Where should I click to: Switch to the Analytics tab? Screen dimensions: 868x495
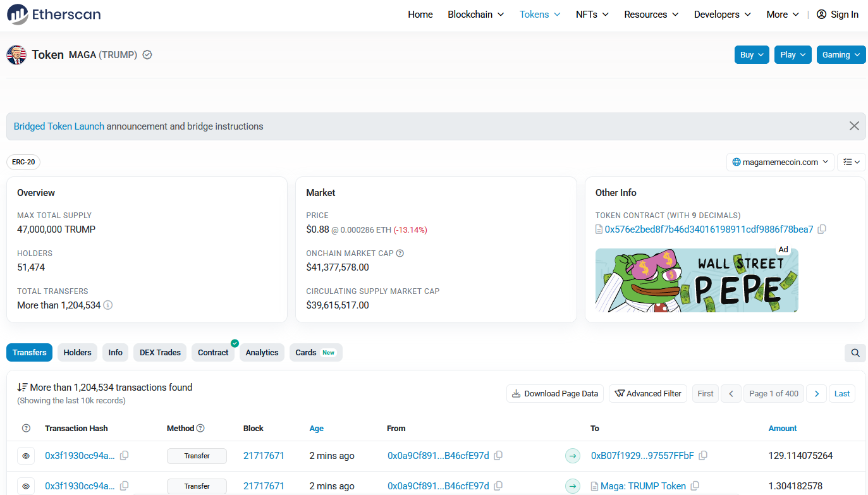262,353
